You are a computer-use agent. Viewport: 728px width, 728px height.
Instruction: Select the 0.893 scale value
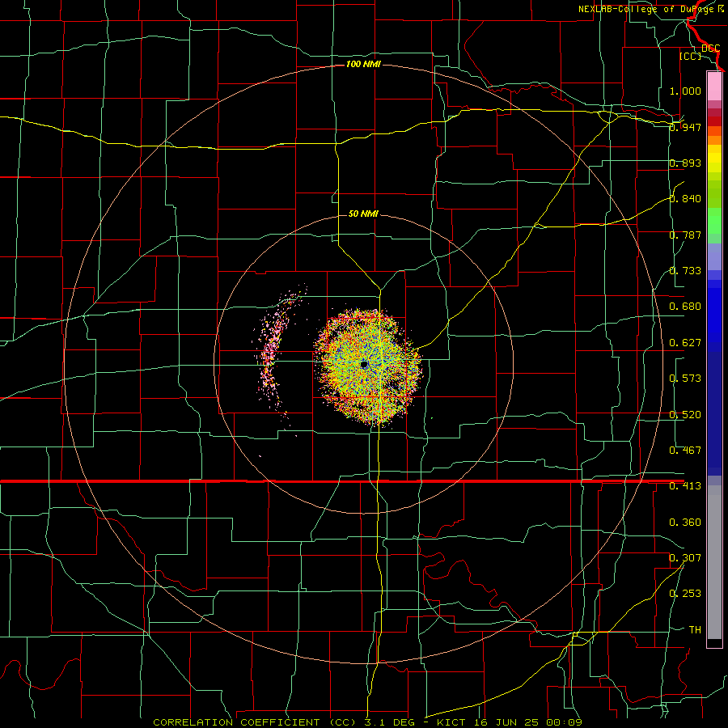685,163
